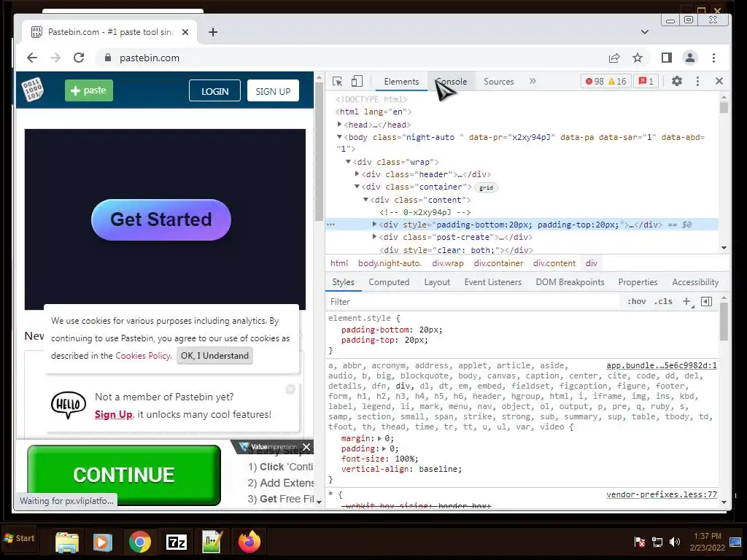The image size is (747, 560).
Task: Click the Pastebin logo
Action: point(32,90)
